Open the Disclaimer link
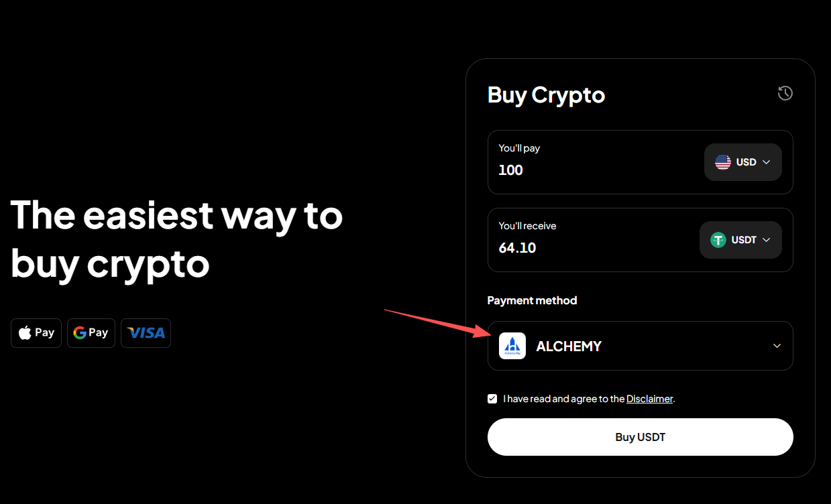This screenshot has height=504, width=831. [x=649, y=399]
